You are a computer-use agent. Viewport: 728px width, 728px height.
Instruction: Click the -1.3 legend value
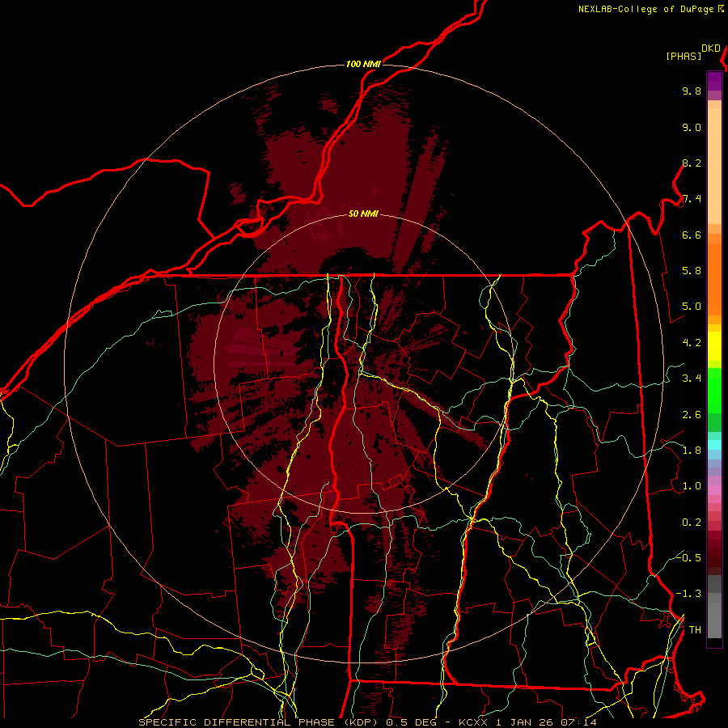[x=688, y=594]
